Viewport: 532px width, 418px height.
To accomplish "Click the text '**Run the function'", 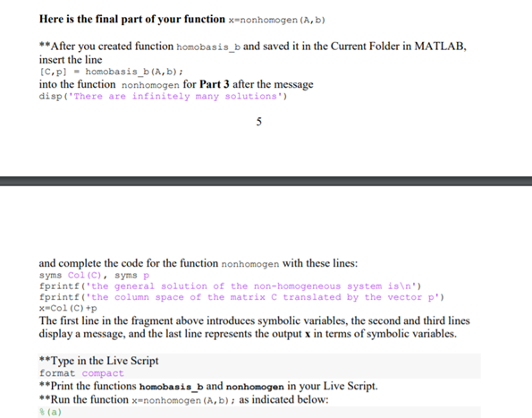I will (x=84, y=399).
